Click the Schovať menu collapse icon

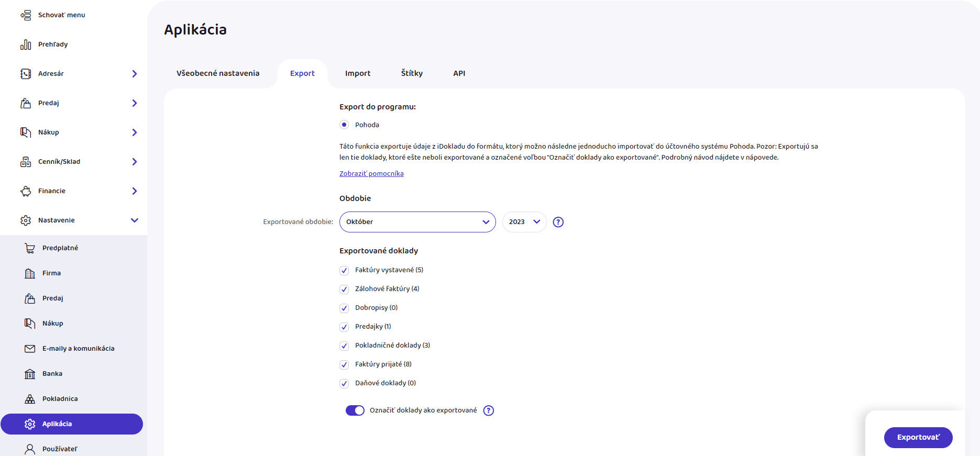pyautogui.click(x=26, y=15)
